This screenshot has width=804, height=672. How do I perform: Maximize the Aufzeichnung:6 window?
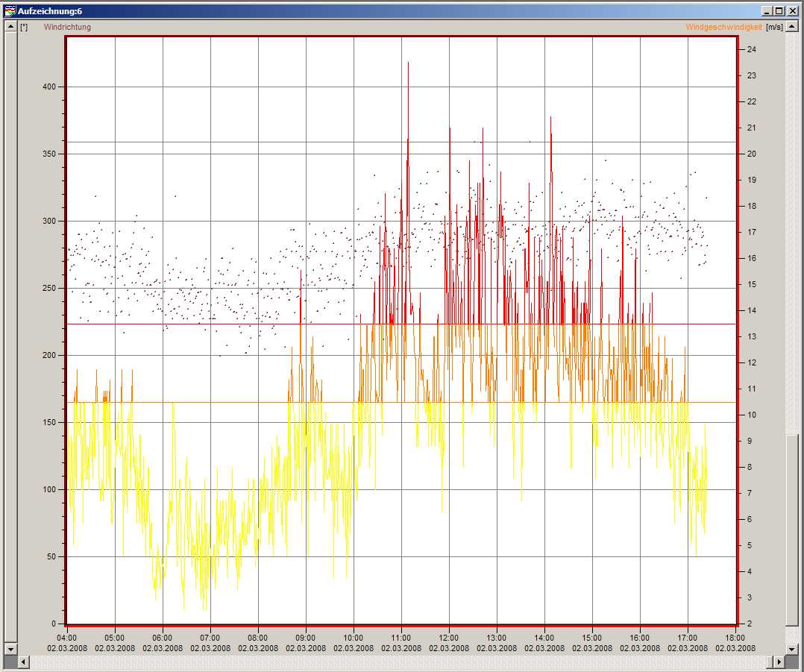(779, 11)
